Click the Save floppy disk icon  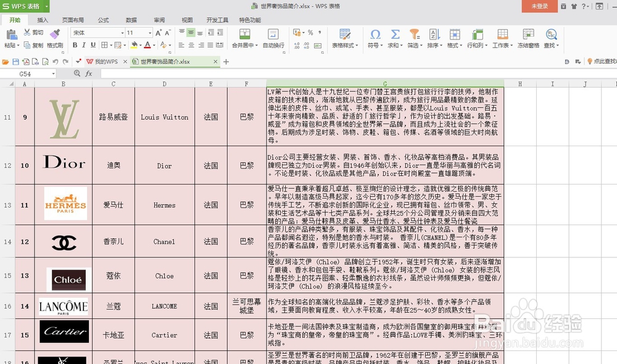pyautogui.click(x=16, y=62)
